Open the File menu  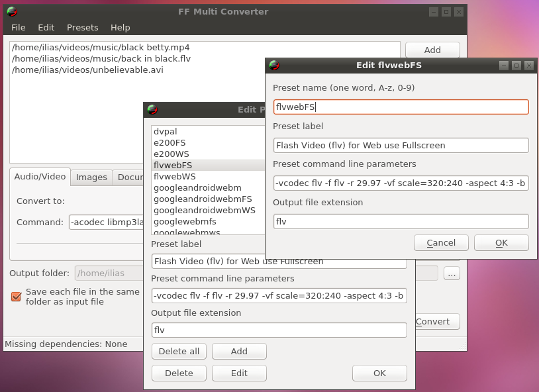click(19, 28)
